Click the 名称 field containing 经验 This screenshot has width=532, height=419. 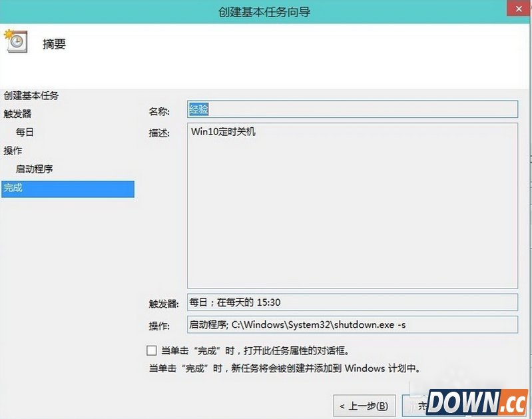point(352,109)
